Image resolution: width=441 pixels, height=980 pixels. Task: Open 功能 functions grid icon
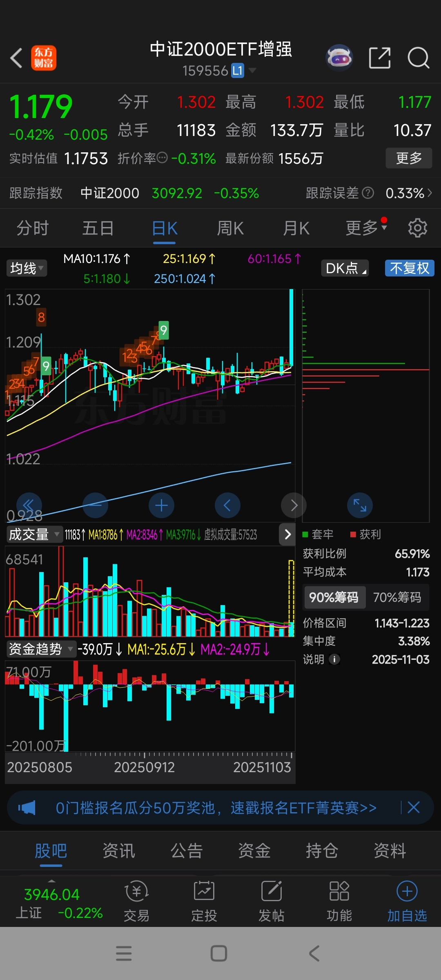pos(339,901)
